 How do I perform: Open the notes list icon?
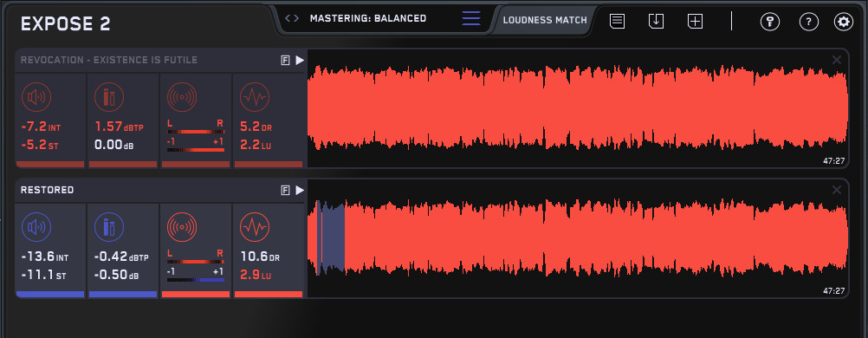pyautogui.click(x=618, y=22)
